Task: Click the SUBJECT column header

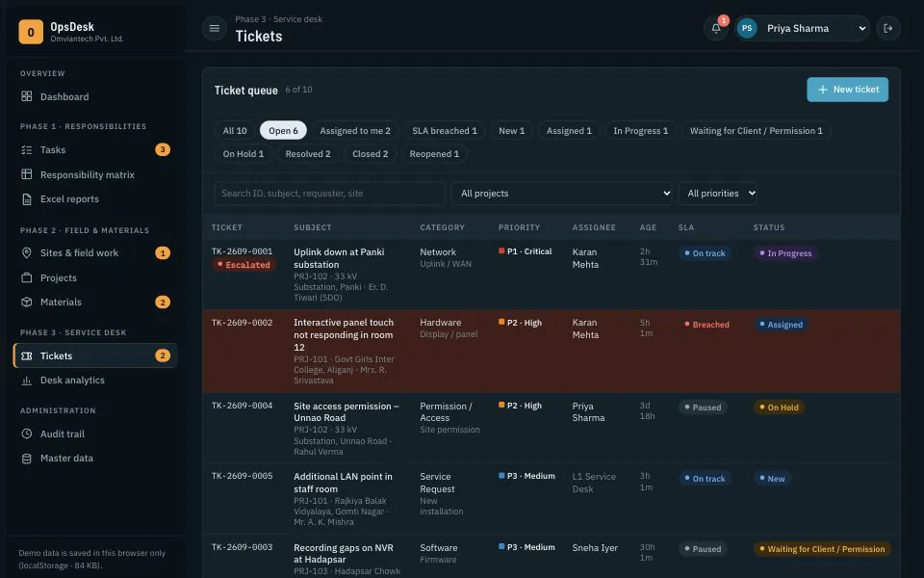Action: (312, 227)
